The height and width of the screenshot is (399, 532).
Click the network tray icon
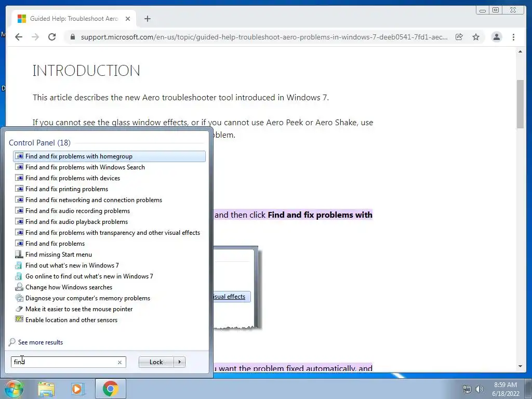tap(467, 389)
